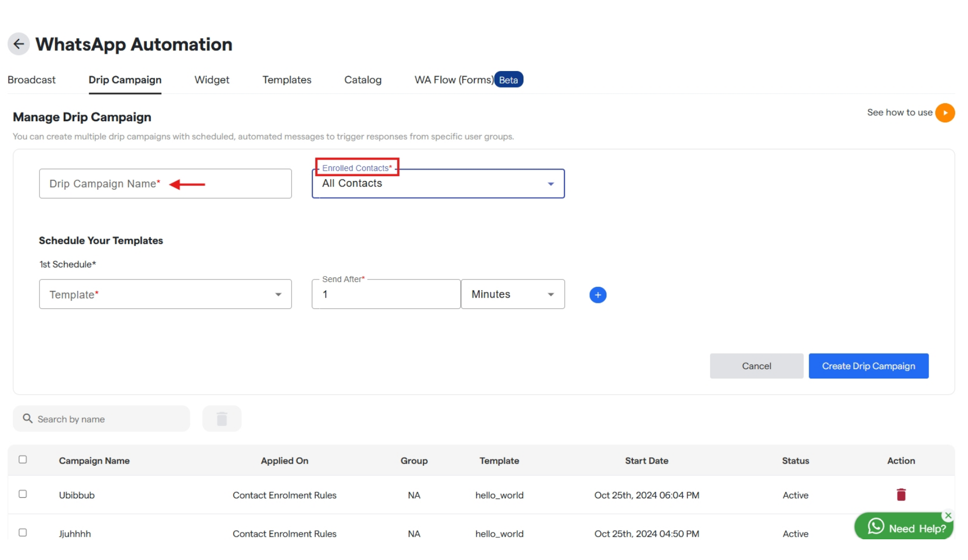Open the Enrolled Contacts dropdown

coord(438,184)
